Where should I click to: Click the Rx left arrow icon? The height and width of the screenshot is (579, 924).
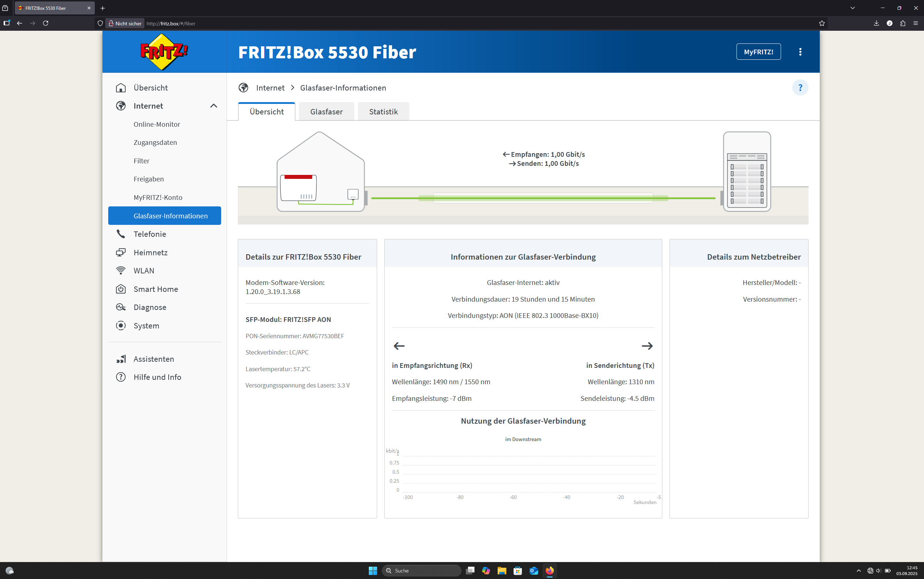click(x=399, y=346)
